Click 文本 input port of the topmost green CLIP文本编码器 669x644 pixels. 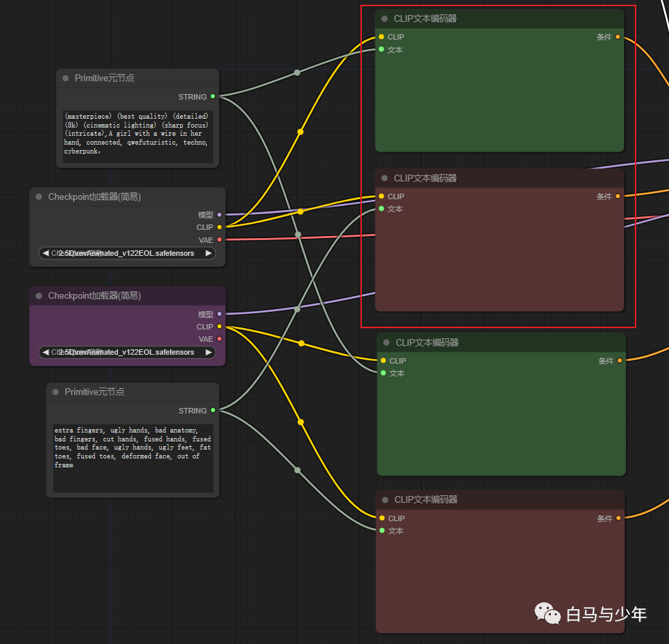[381, 50]
